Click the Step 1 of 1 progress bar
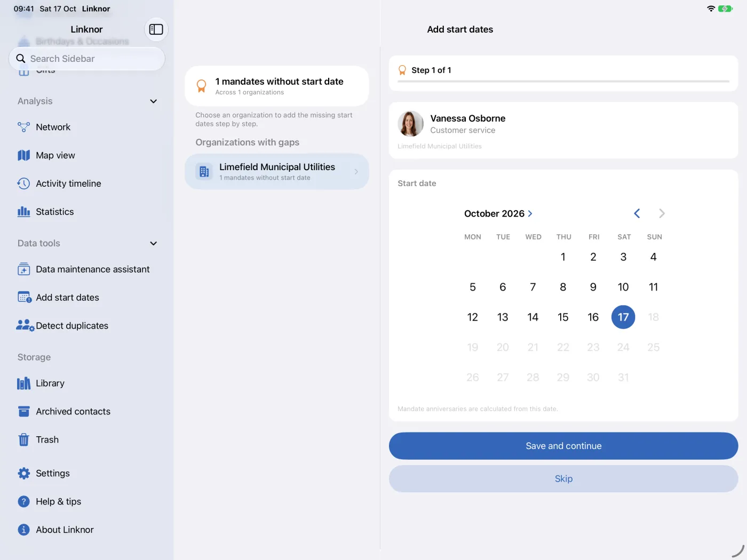This screenshot has height=560, width=747. (x=563, y=82)
